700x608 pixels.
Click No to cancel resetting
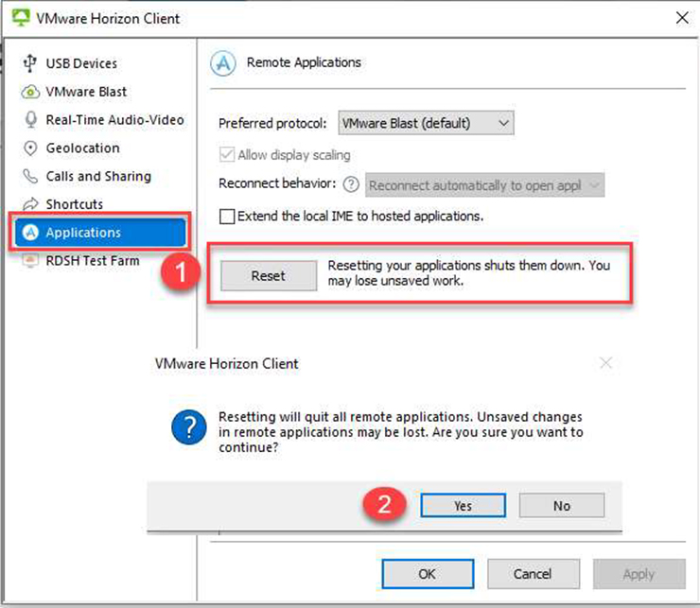561,506
